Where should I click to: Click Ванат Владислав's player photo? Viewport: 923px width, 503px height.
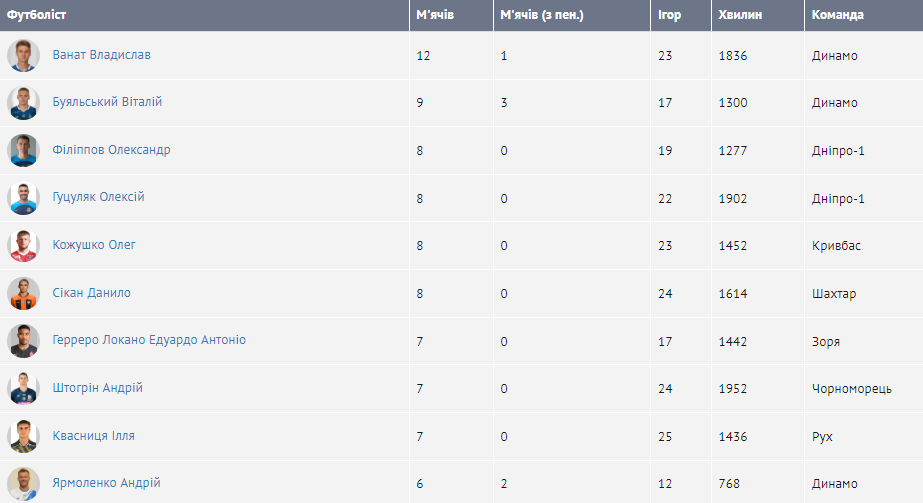pyautogui.click(x=23, y=56)
